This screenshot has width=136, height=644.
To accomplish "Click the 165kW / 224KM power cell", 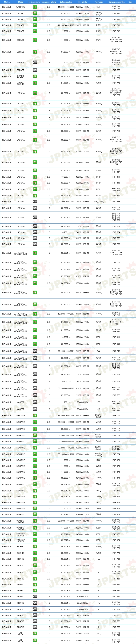I will pos(83,448).
